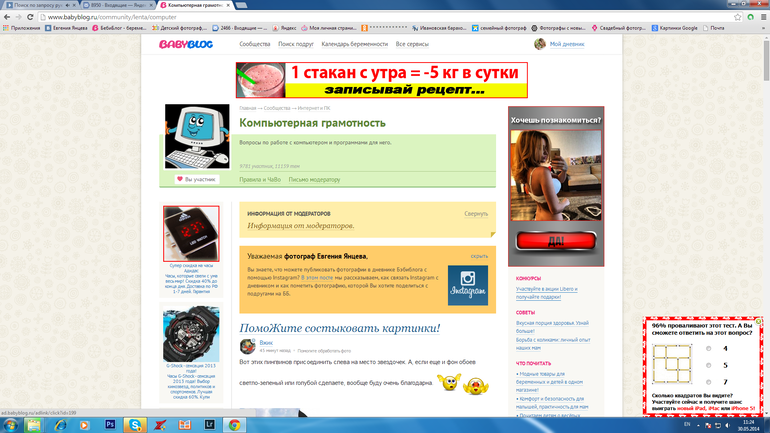
Task: Open the Приложения apps shortcut
Action: pos(21,28)
